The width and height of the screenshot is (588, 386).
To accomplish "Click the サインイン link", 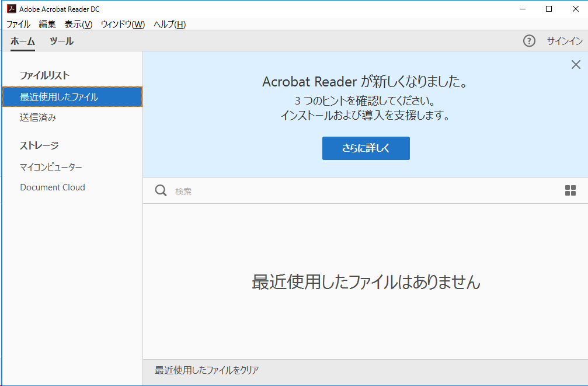I will 565,41.
